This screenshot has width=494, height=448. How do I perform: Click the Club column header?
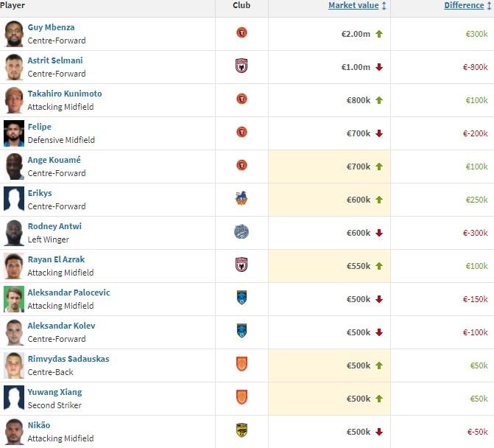241,6
